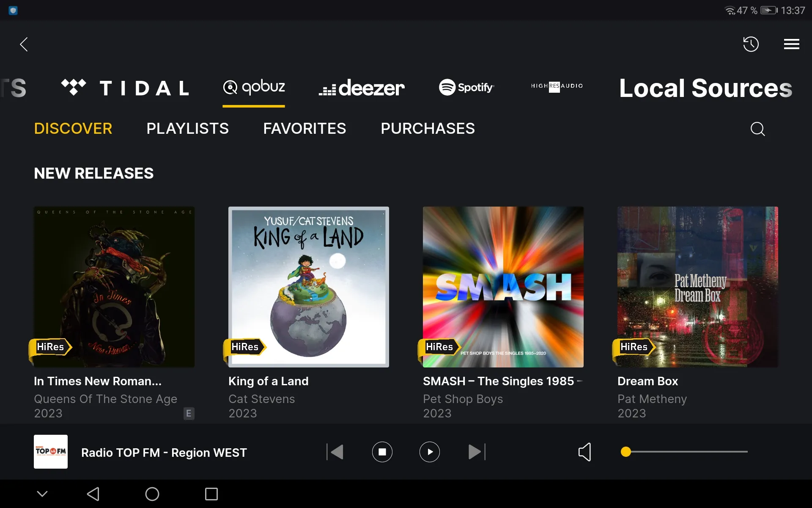812x508 pixels.
Task: Switch to the FAVORITES tab
Action: point(304,128)
